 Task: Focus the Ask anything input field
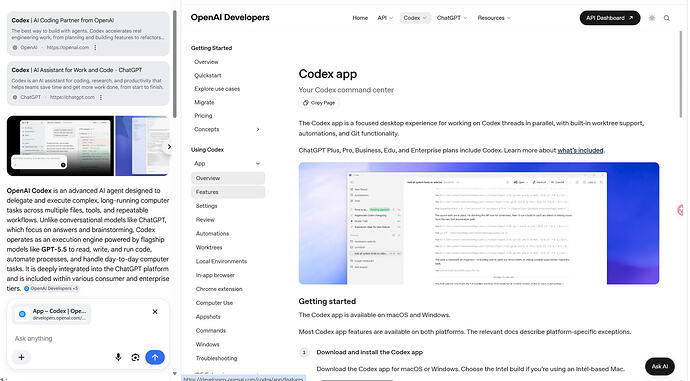pyautogui.click(x=88, y=339)
